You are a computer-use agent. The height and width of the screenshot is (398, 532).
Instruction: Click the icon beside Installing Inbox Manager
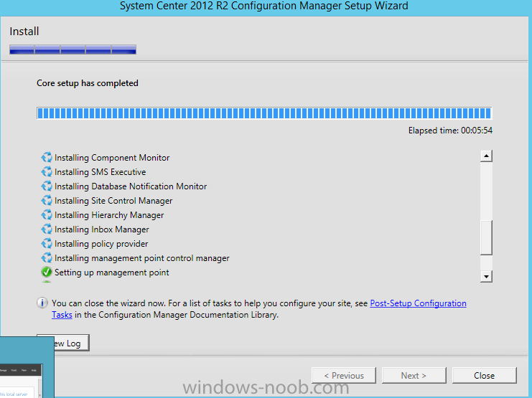[47, 229]
